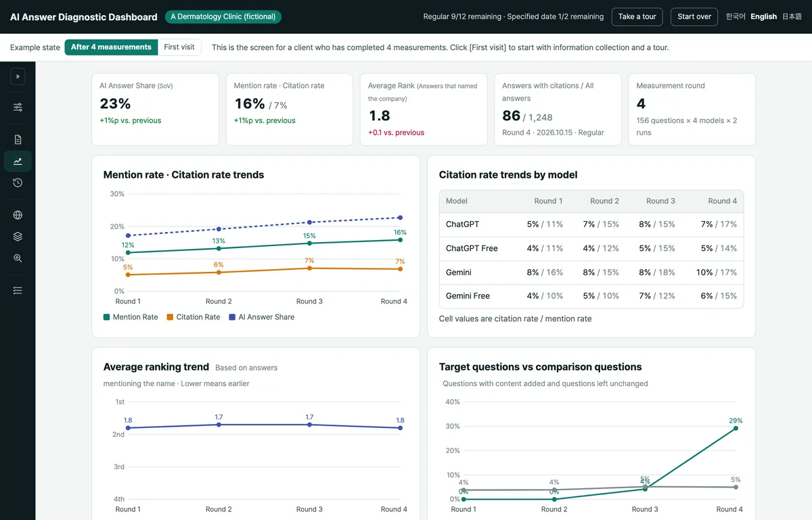
Task: Click '156 questions × 4 models × 2 runs' text
Action: (686, 126)
